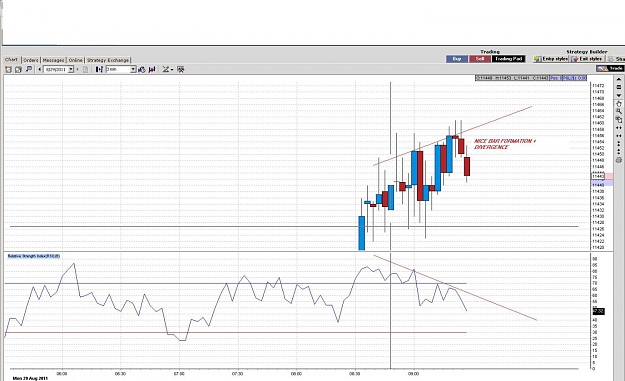Click the green Entry styles arrow icon
This screenshot has width=625, height=381.
pos(537,59)
